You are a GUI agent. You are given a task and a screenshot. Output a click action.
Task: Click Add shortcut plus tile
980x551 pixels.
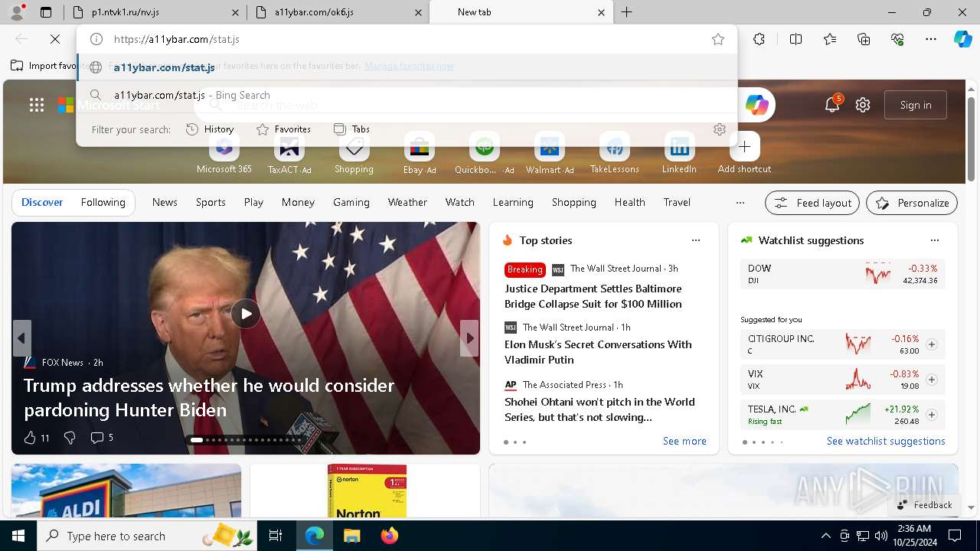tap(744, 153)
